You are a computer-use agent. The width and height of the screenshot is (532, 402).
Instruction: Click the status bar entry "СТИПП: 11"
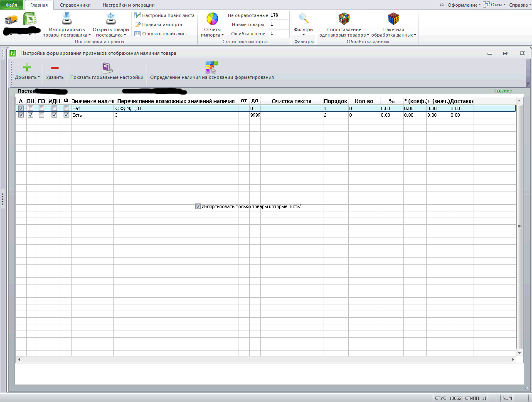(x=476, y=398)
